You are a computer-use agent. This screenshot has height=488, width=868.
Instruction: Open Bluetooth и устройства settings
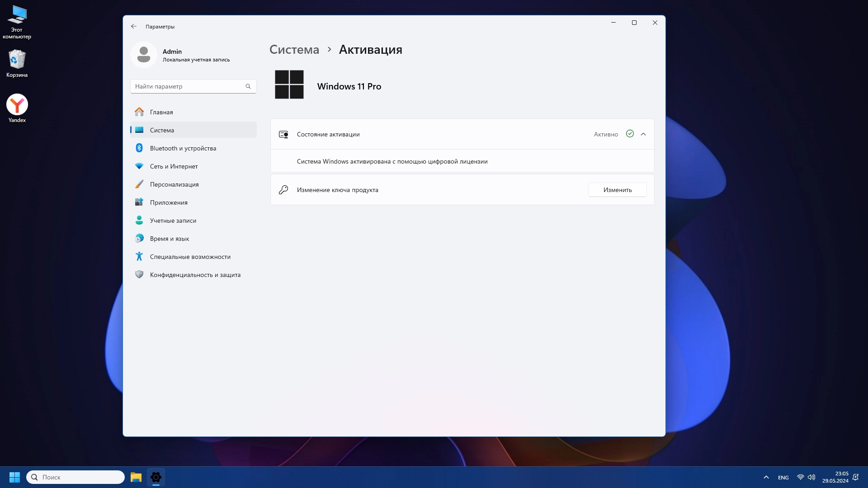(183, 148)
